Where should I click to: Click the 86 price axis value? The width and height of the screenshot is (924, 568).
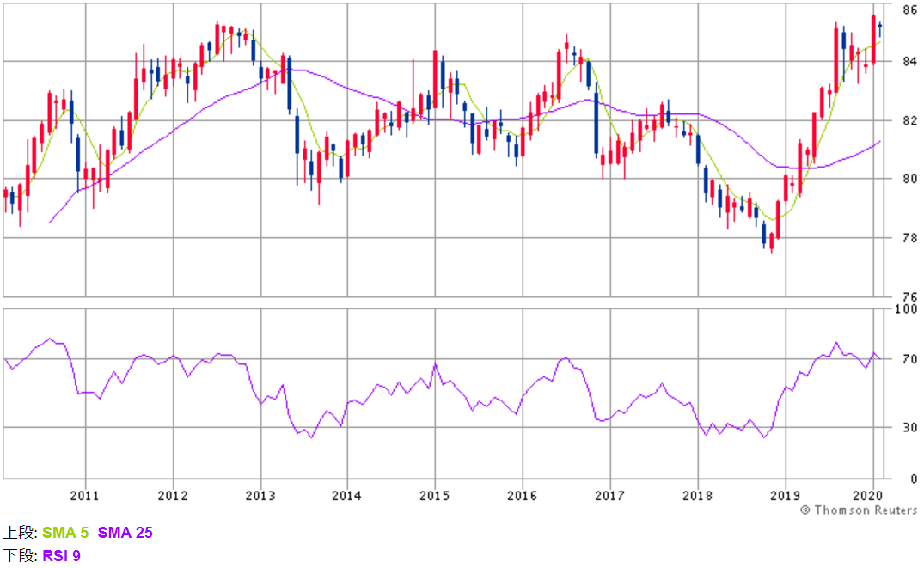pyautogui.click(x=910, y=10)
